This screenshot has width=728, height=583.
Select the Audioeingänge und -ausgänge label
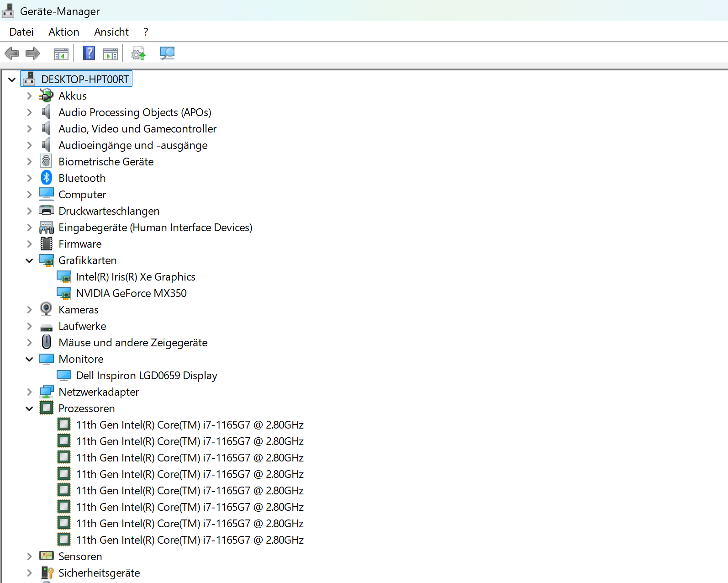coord(133,145)
